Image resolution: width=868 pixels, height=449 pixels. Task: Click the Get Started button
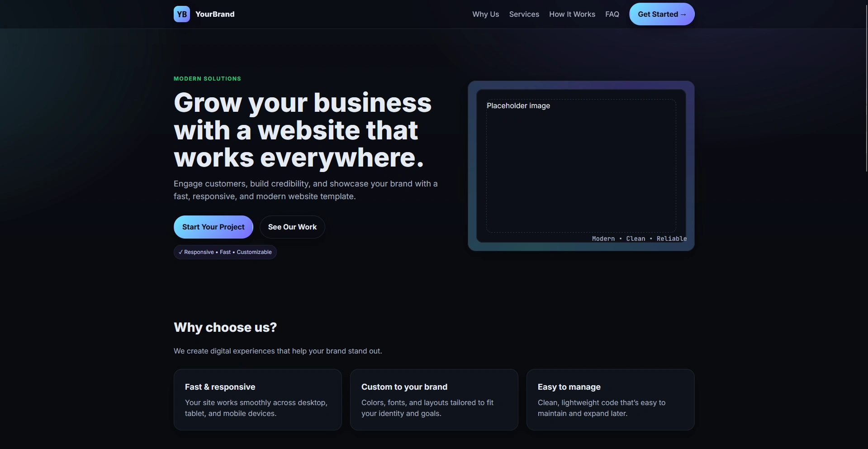[x=662, y=14]
